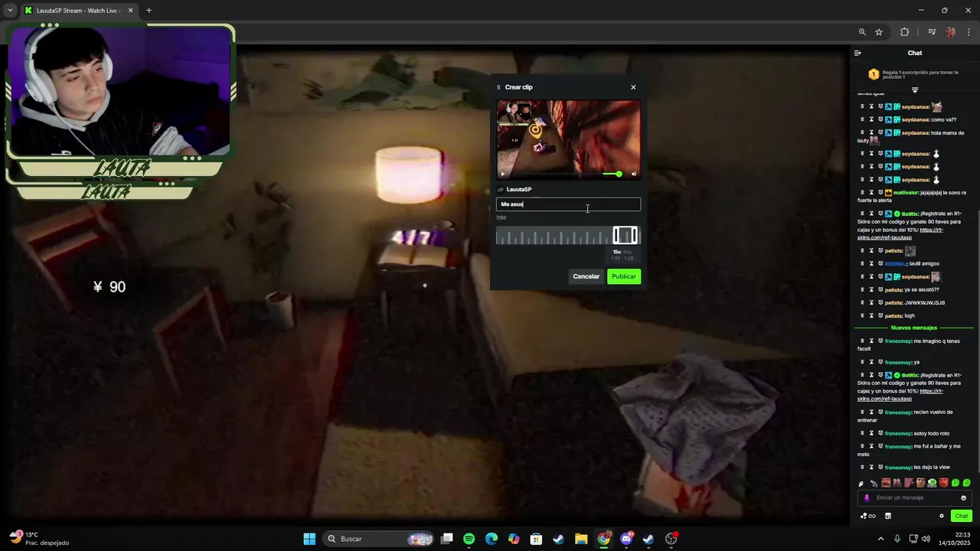Image resolution: width=980 pixels, height=551 pixels.
Task: Grab the Crear clip dialog drag handle
Action: click(x=499, y=87)
